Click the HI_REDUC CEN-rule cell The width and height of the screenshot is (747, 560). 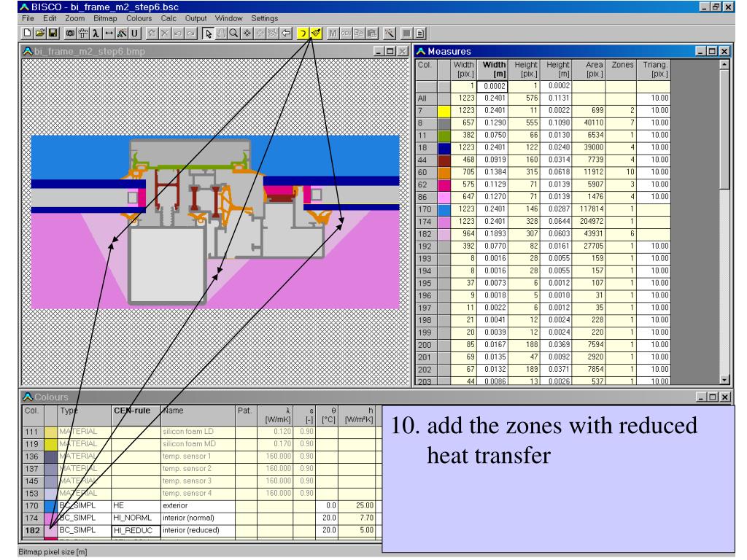pos(136,531)
